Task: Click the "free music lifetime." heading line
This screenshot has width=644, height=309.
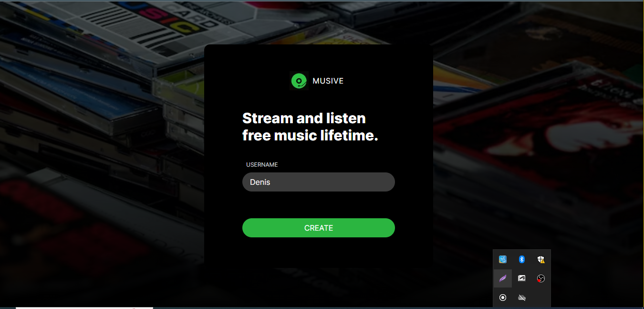Action: point(310,136)
